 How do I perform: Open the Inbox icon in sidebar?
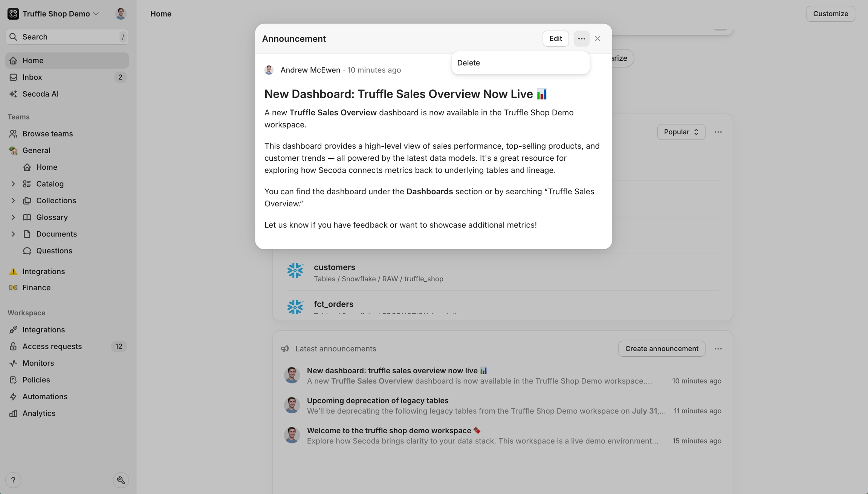13,77
